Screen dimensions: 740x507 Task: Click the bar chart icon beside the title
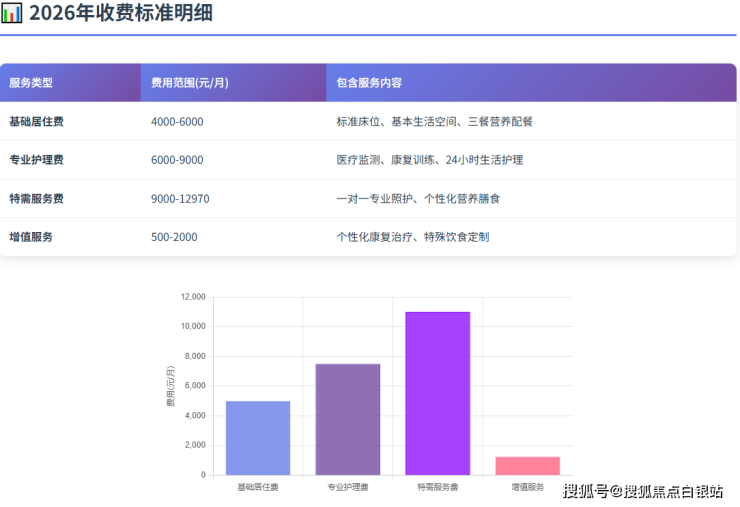(12, 13)
